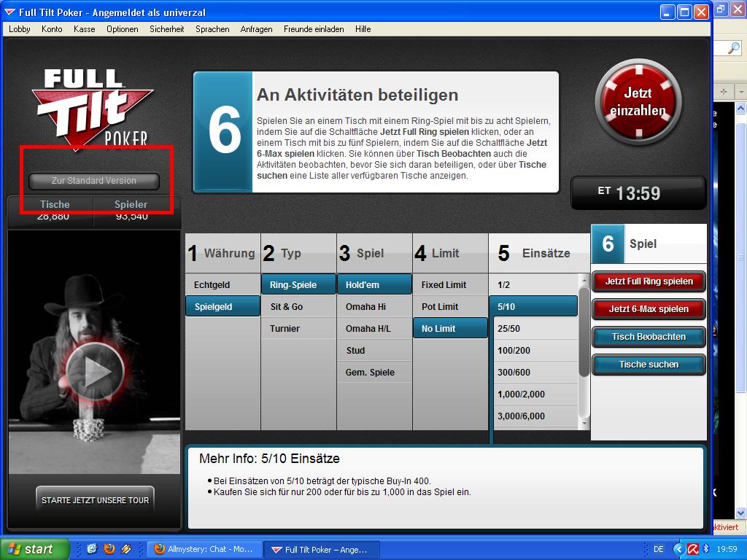Click the restore button of the background window
This screenshot has height=560, width=747.
721,9
